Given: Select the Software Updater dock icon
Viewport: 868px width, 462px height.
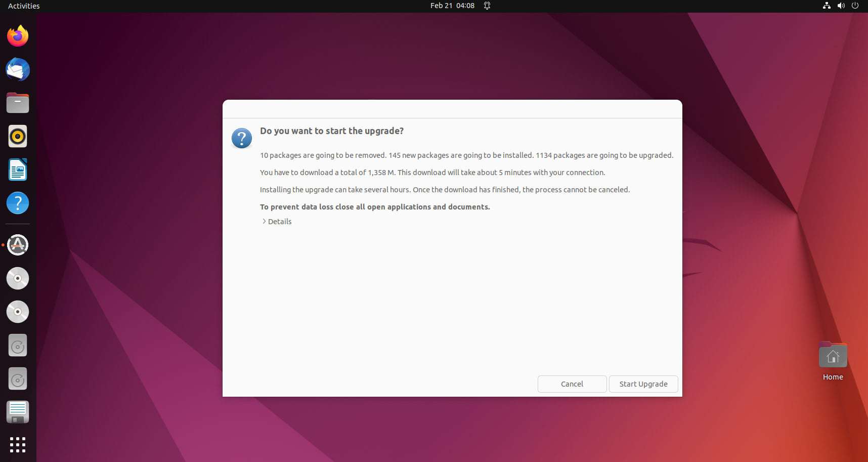Looking at the screenshot, I should [17, 244].
